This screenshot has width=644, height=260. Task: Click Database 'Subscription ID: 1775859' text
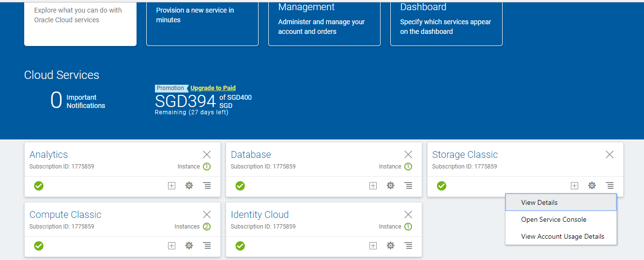[x=263, y=167]
